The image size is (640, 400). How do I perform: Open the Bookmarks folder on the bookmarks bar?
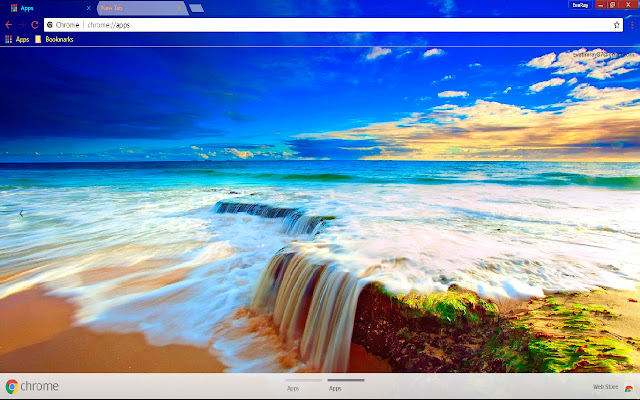click(54, 39)
